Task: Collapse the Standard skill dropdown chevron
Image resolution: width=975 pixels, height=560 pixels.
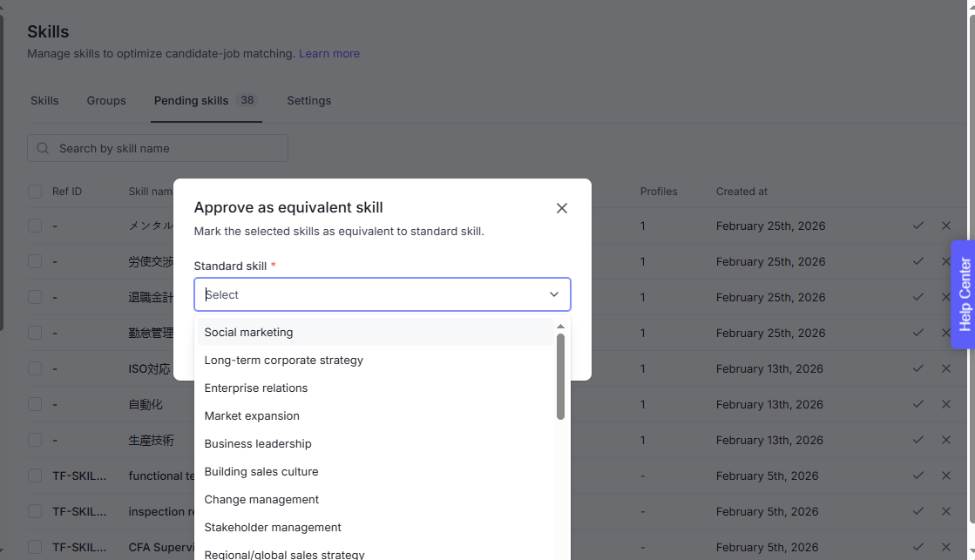Action: coord(554,294)
